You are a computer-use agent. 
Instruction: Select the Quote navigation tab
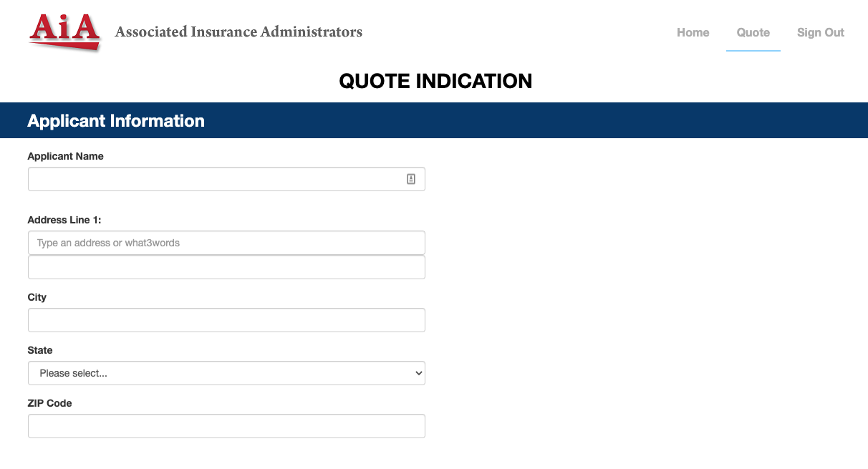(x=753, y=32)
